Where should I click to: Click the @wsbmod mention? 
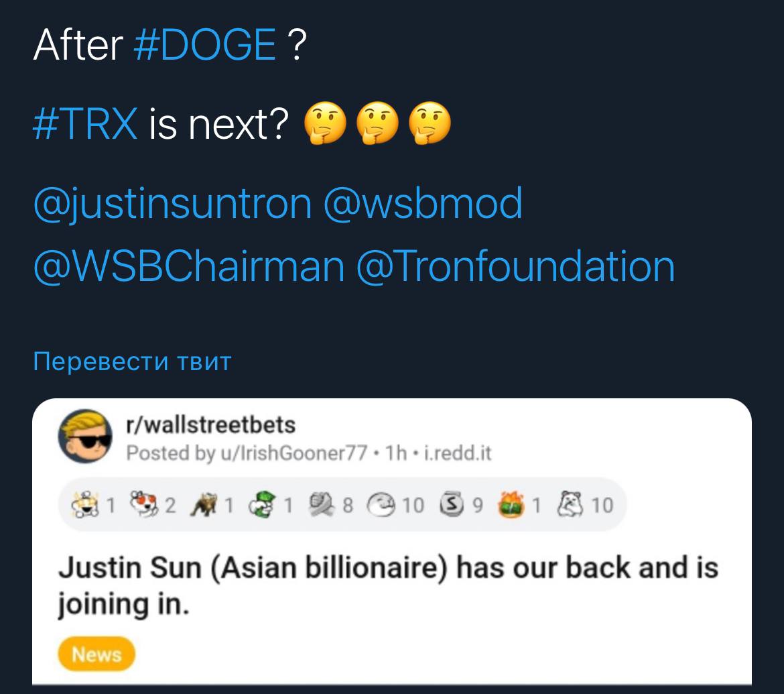422,203
